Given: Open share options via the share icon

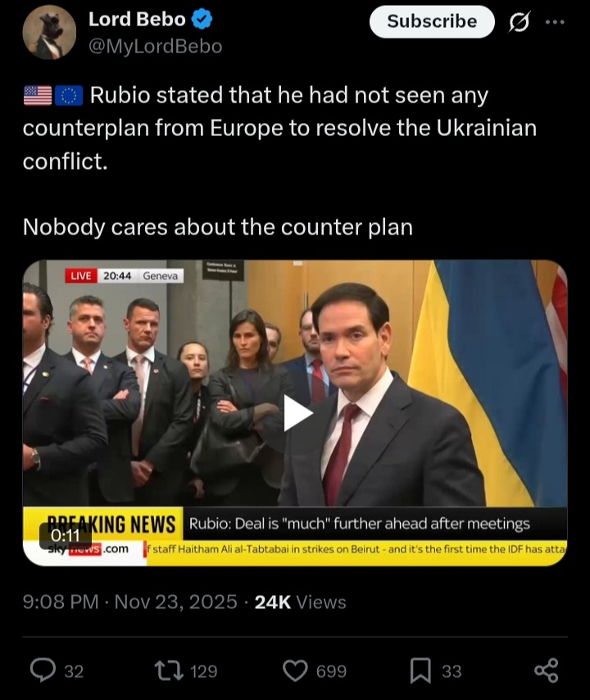Looking at the screenshot, I should (547, 670).
